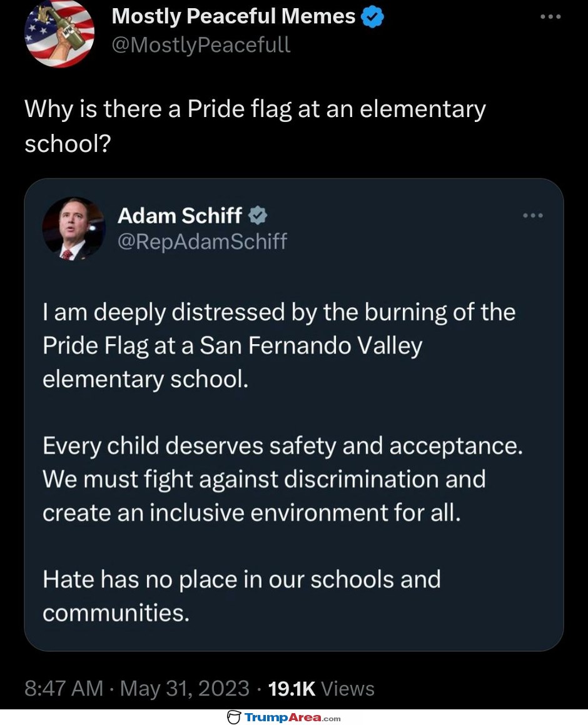The width and height of the screenshot is (588, 725).
Task: Open Mostly Peaceful Memes profile avatar
Action: pyautogui.click(x=59, y=33)
